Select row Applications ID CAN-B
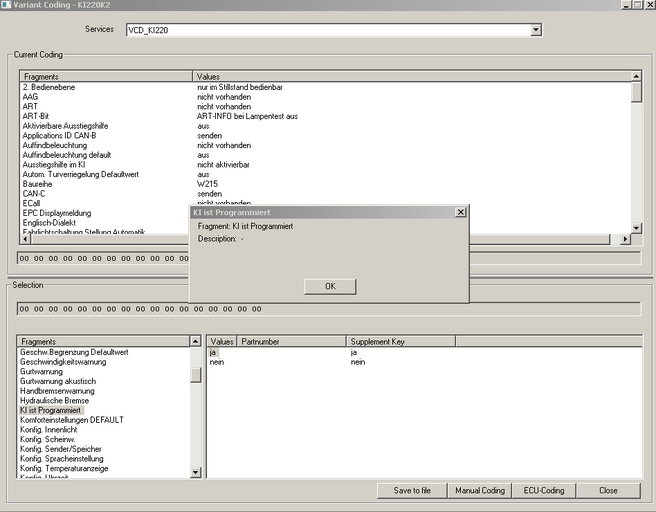This screenshot has width=656, height=512. coord(59,136)
